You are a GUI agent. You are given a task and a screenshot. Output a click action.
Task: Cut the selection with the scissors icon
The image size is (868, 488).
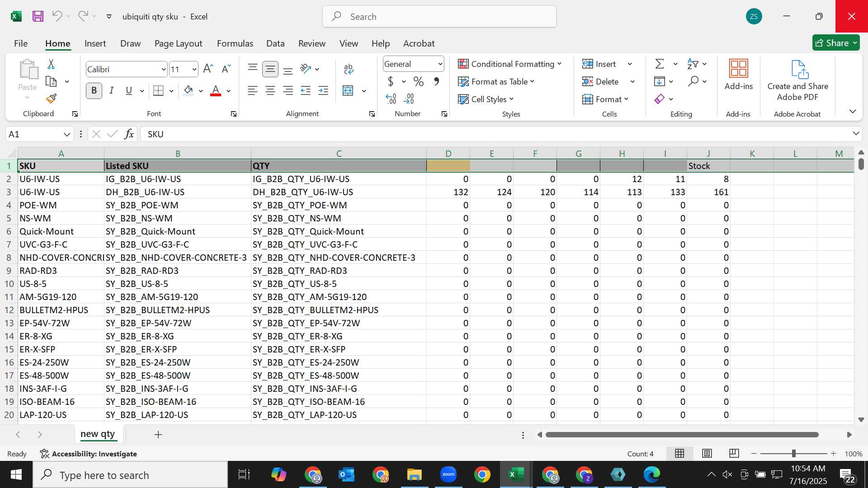pyautogui.click(x=51, y=65)
